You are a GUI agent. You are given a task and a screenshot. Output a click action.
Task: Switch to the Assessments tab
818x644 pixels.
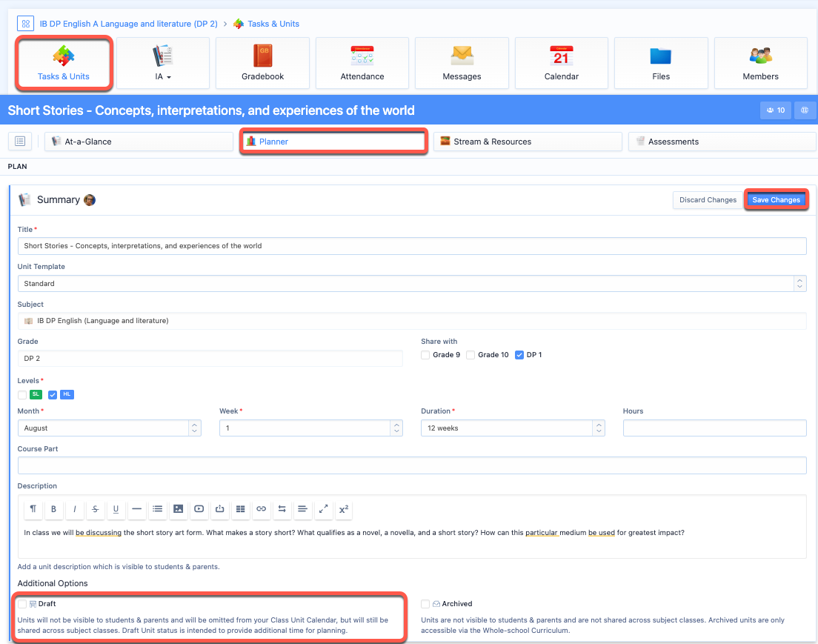point(722,142)
